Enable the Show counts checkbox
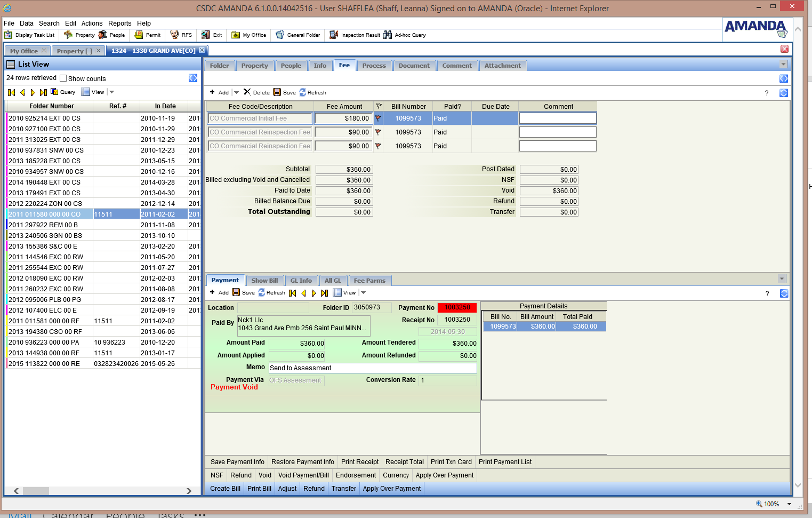812x518 pixels. (63, 78)
